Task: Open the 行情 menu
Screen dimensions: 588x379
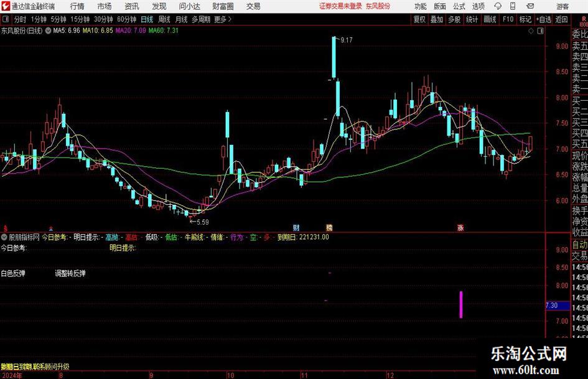Action: pyautogui.click(x=77, y=6)
